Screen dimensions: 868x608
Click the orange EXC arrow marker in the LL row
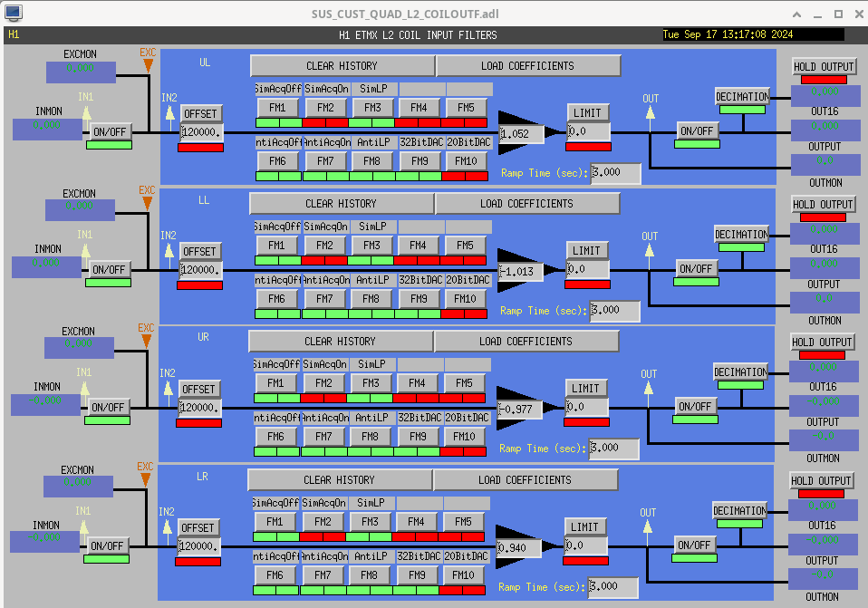147,204
